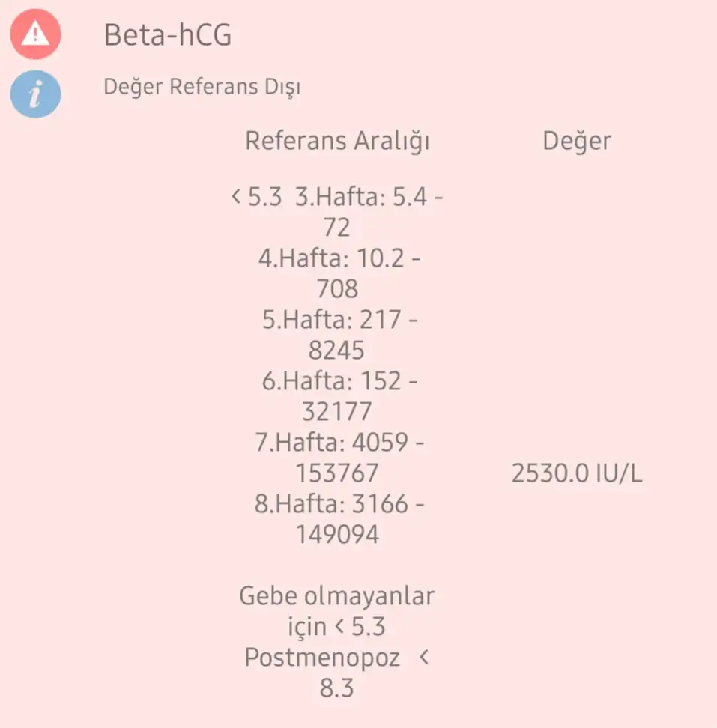Image resolution: width=717 pixels, height=728 pixels.
Task: Click the 8245 upper limit number
Action: click(336, 351)
